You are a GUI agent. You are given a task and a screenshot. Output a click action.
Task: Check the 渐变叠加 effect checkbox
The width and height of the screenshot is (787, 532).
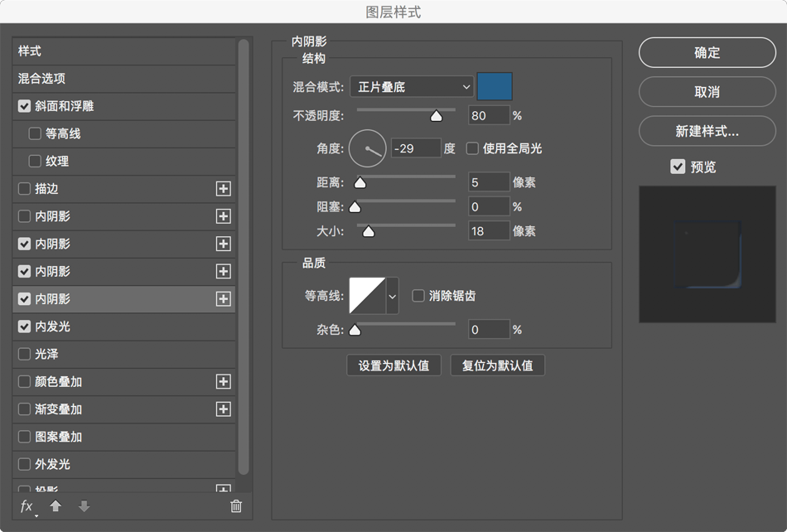24,409
